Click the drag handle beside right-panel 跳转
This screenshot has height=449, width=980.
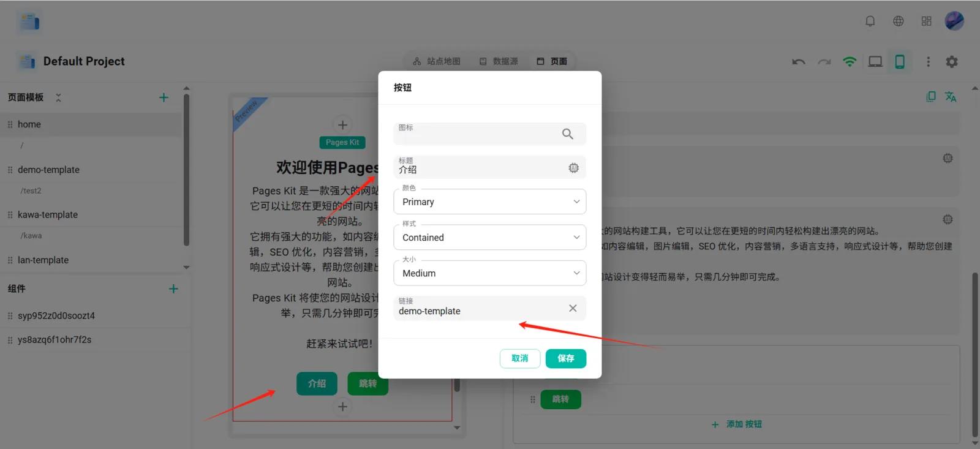(532, 399)
